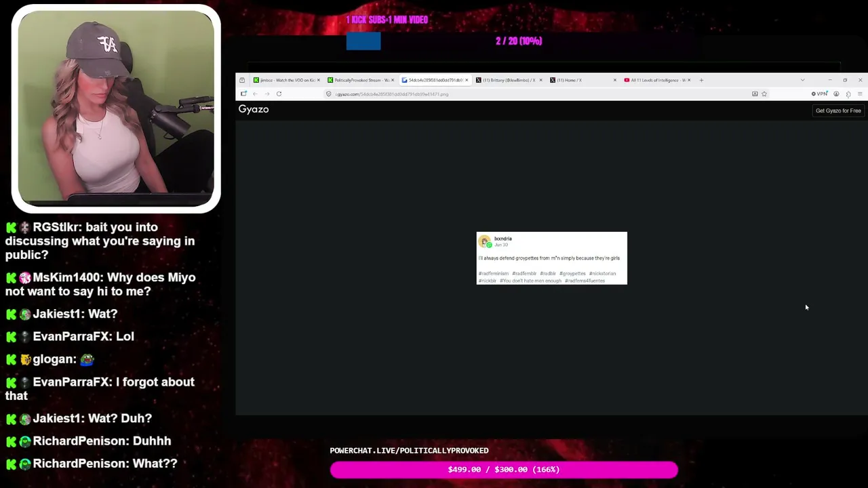Click the pink $499.00 / $300.00 goal bar

pos(504,470)
